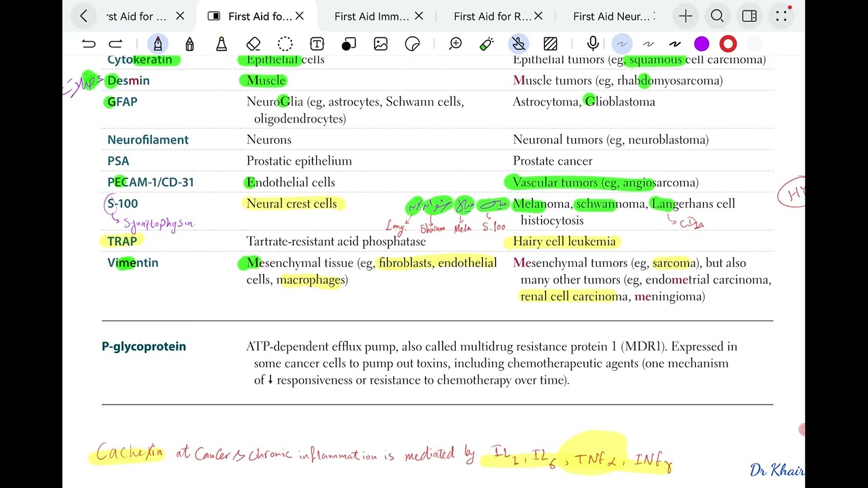Viewport: 868px width, 488px height.
Task: Pick the red ring pen color
Action: [728, 44]
